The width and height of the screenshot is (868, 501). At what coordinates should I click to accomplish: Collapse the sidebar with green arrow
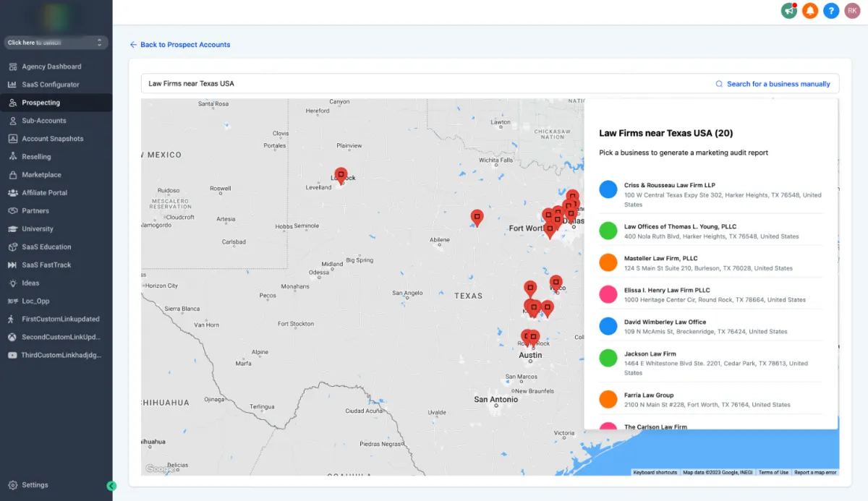111,486
